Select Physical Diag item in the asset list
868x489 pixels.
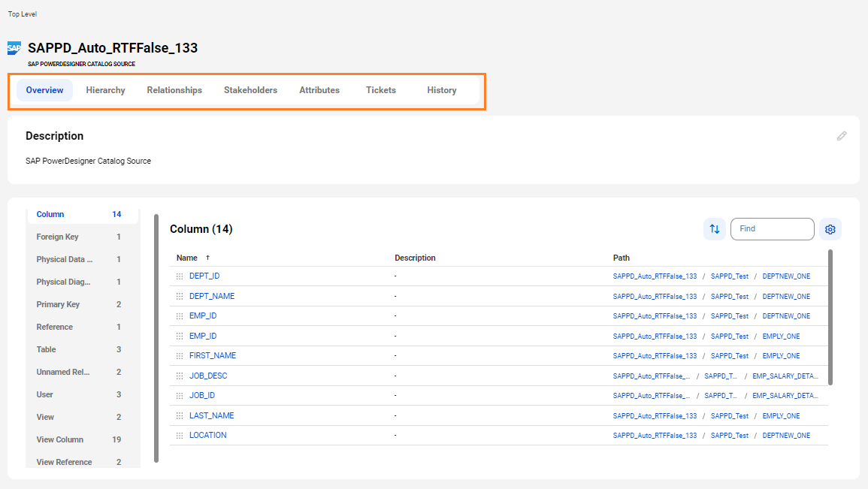pos(82,282)
